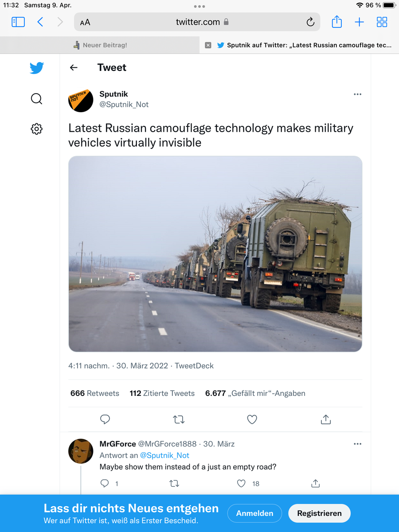Open more options on MrGForce reply
The width and height of the screenshot is (399, 532).
tap(357, 444)
